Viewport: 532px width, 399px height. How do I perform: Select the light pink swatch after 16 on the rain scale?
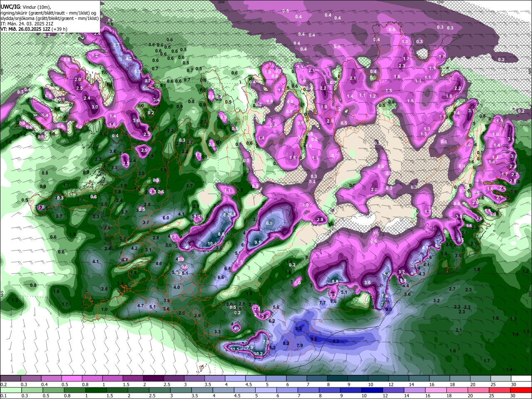(436, 390)
